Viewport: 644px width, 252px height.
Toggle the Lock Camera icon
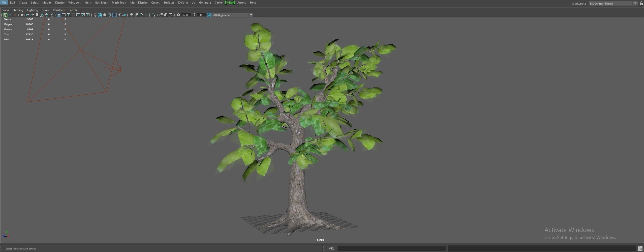pyautogui.click(x=27, y=15)
